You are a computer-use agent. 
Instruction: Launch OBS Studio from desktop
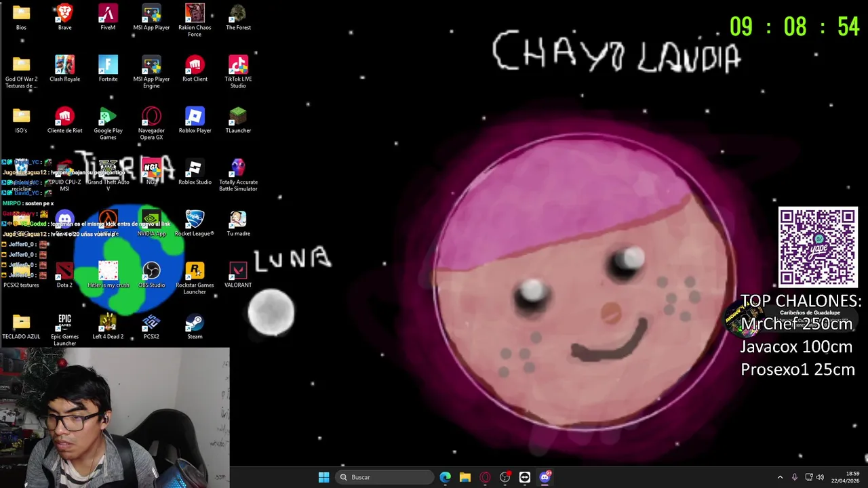(x=151, y=275)
